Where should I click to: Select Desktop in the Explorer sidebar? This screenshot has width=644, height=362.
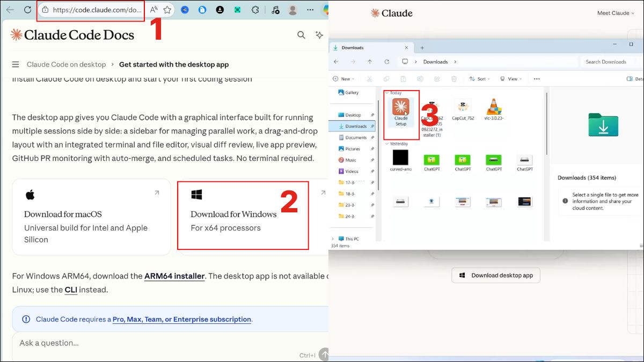(353, 115)
